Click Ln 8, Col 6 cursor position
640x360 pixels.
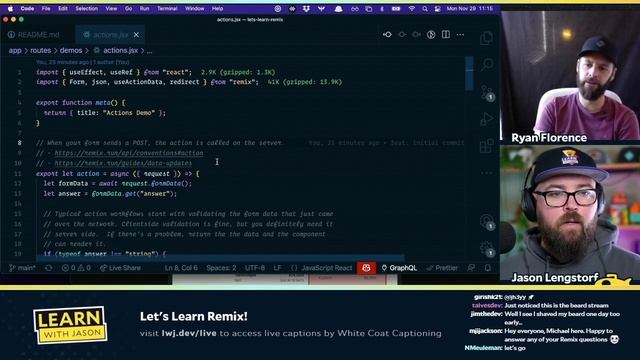(x=181, y=268)
